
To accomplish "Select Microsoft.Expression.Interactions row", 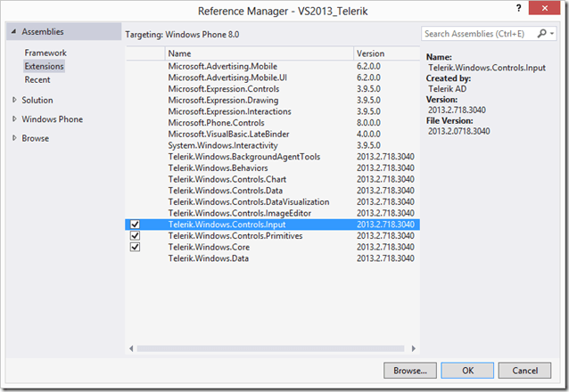I will point(273,111).
